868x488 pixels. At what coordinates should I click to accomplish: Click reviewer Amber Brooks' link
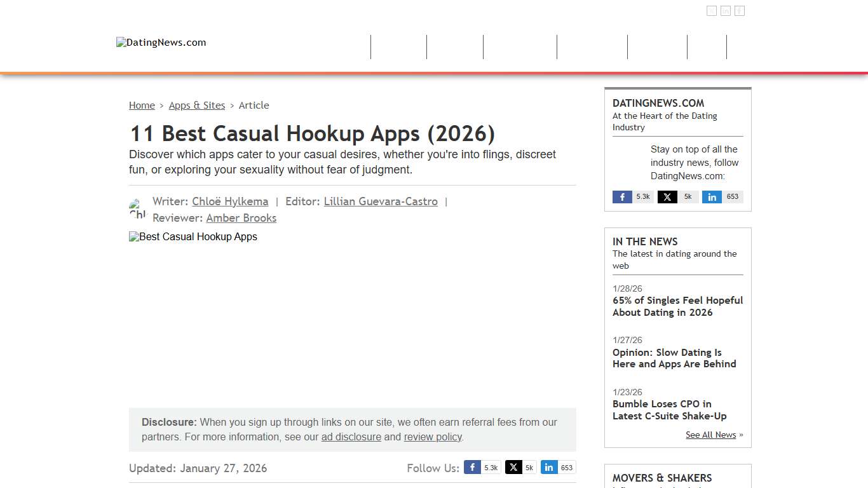coord(241,217)
